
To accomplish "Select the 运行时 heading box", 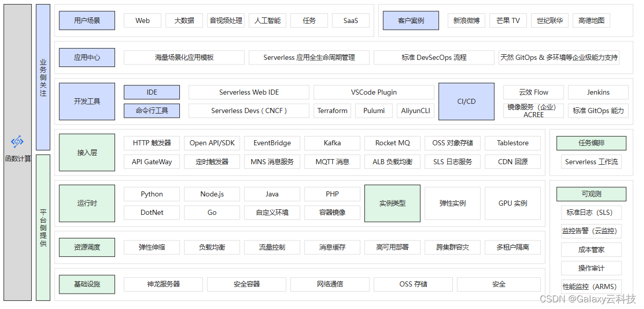I will (87, 203).
